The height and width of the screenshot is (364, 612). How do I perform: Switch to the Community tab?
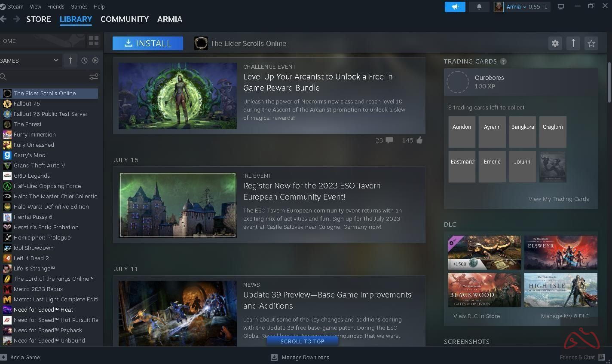point(124,19)
